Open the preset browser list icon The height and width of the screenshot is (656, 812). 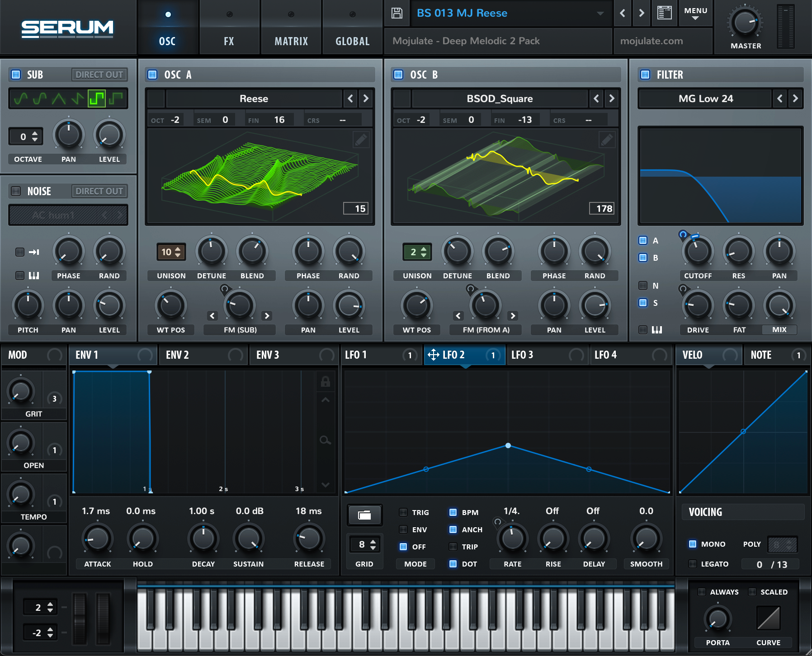664,13
